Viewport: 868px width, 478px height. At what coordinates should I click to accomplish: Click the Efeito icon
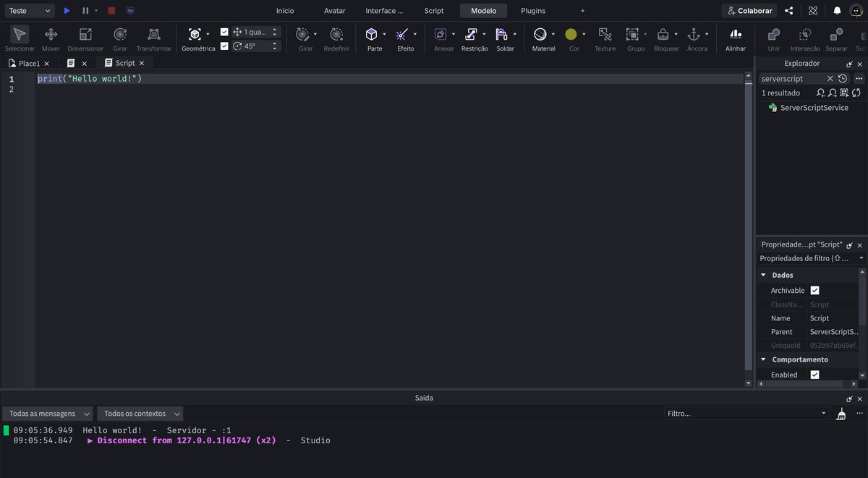[x=402, y=34]
